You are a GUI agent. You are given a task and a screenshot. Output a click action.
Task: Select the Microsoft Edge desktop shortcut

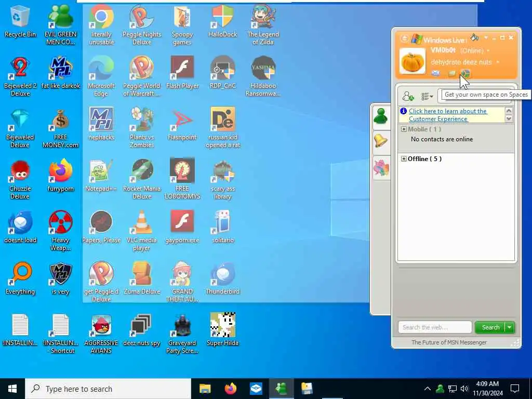pyautogui.click(x=101, y=76)
